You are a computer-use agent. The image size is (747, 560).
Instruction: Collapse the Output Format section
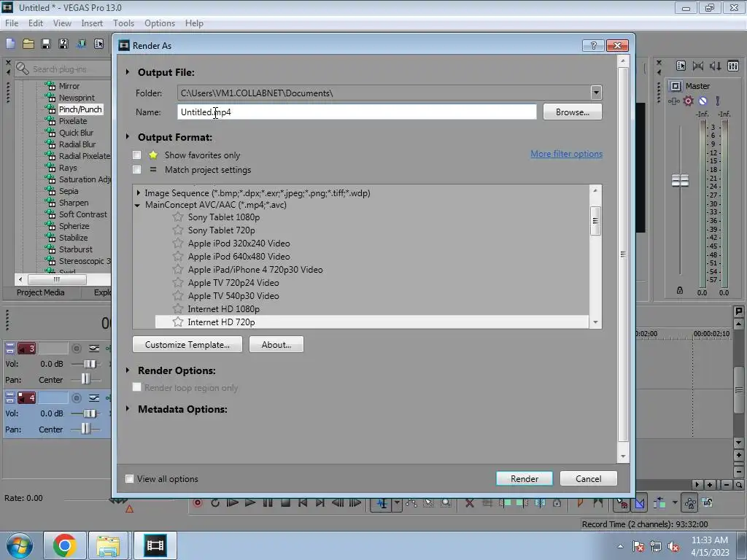tap(128, 136)
